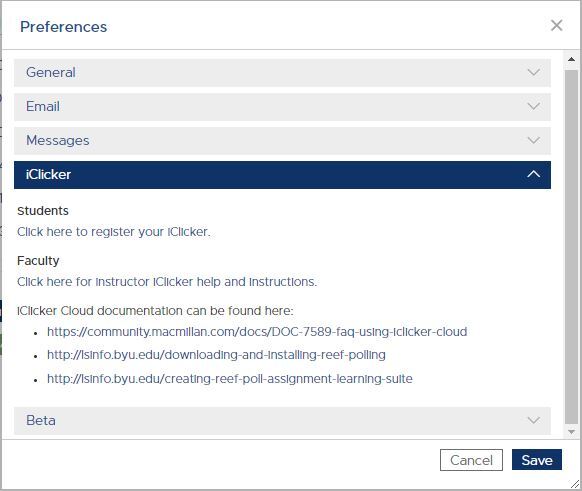The image size is (582, 491).
Task: Expand the General section chevron
Action: [533, 72]
